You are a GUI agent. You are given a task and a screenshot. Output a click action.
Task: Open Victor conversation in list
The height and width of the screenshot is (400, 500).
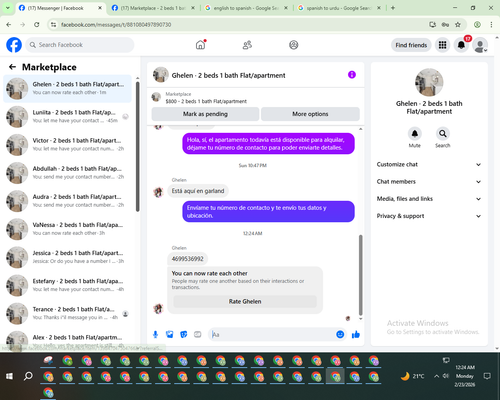(67, 145)
